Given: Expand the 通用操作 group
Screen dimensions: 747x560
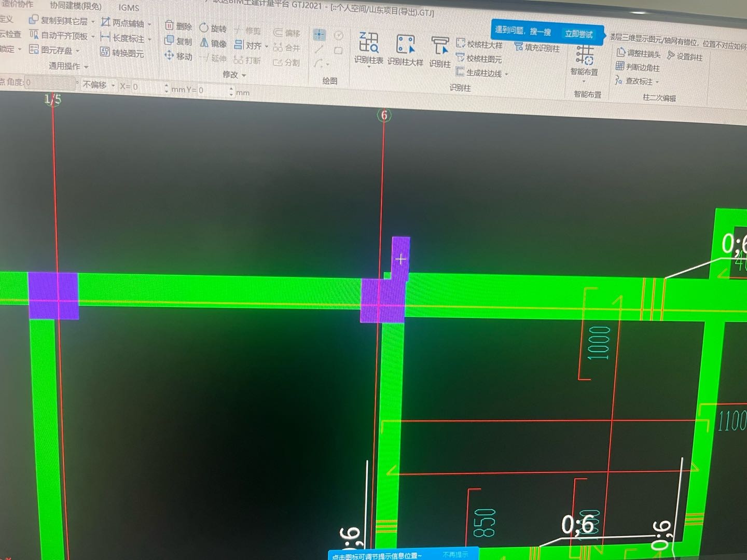Looking at the screenshot, I should 86,67.
